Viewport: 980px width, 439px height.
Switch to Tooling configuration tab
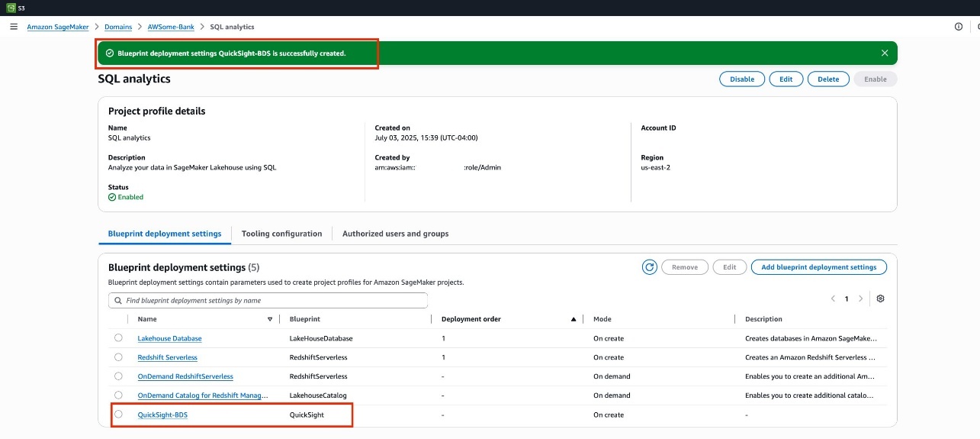[281, 234]
